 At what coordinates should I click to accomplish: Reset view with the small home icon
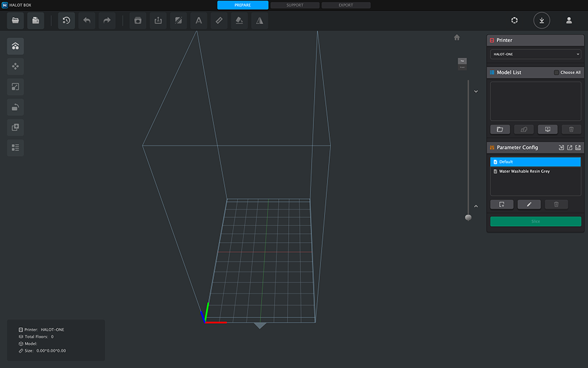click(x=457, y=37)
